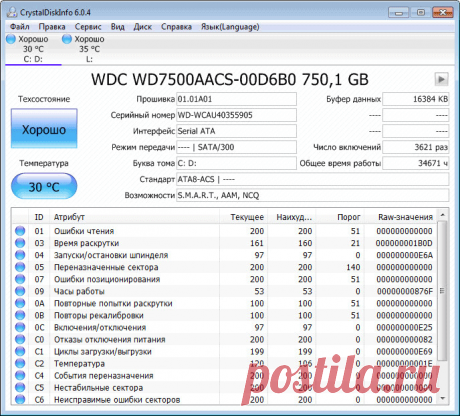Click the Хорошо health status button
The width and height of the screenshot is (460, 416).
44,129
